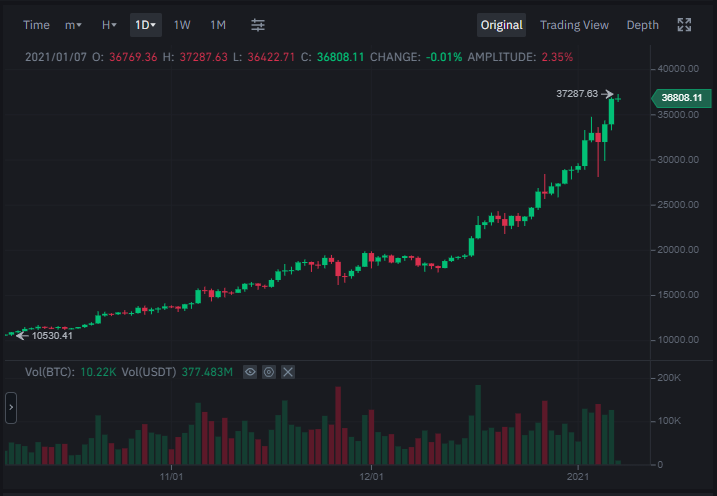This screenshot has width=717, height=496.
Task: Open the 1D interval dropdown
Action: 145,25
